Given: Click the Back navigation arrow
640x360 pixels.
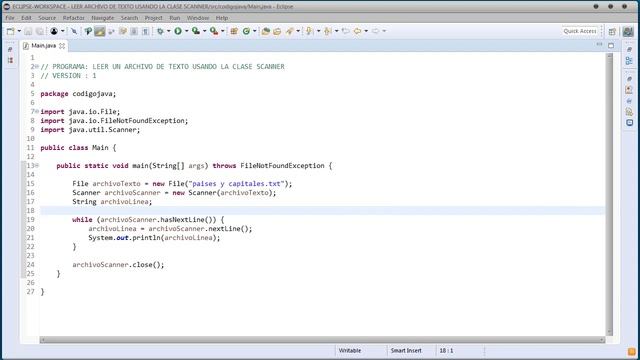Looking at the screenshot, I should coord(358,31).
